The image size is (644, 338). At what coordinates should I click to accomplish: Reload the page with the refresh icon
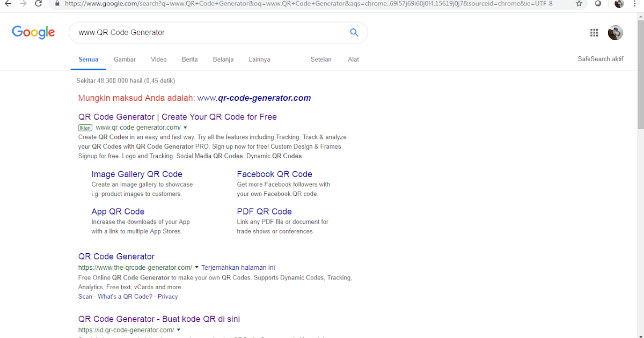39,3
